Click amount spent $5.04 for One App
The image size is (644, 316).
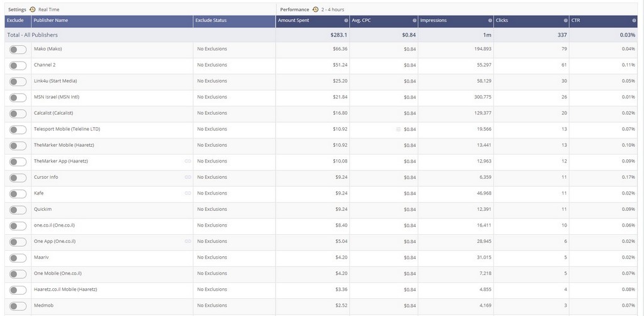(341, 241)
